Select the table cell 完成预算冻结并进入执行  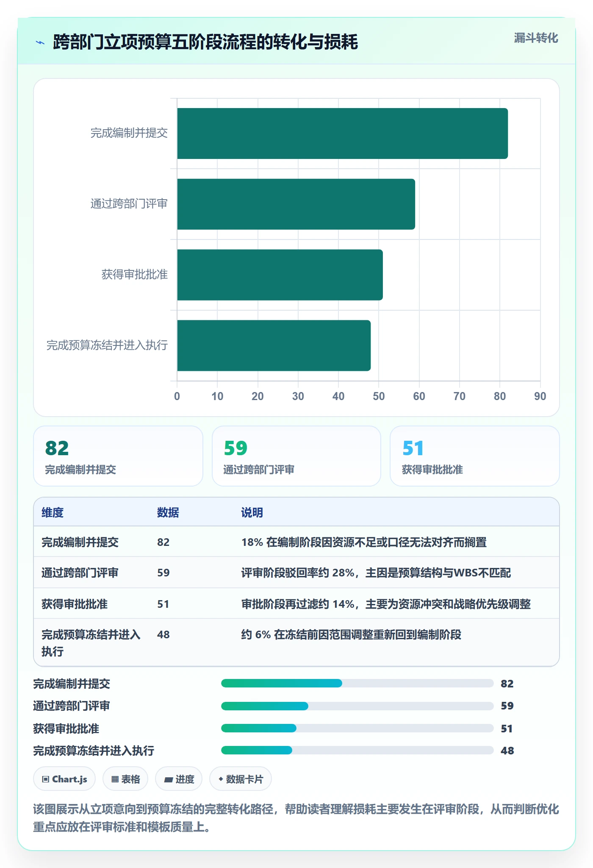[91, 643]
